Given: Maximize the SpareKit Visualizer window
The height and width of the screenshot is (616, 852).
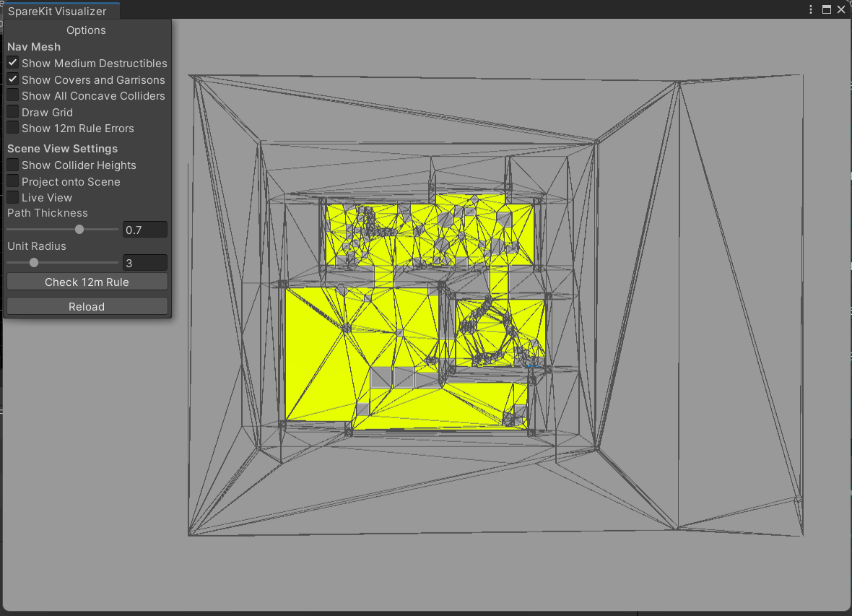Looking at the screenshot, I should (x=827, y=10).
